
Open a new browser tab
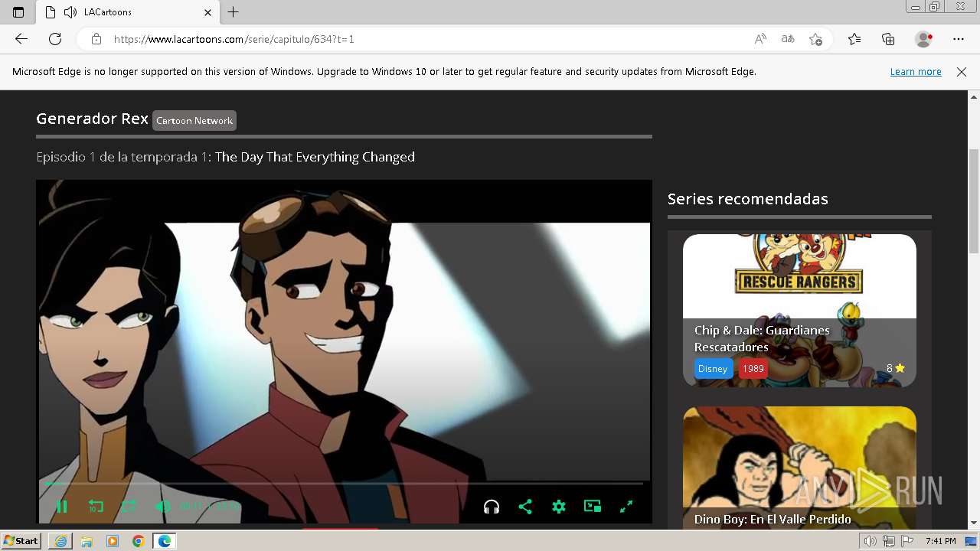pos(234,12)
